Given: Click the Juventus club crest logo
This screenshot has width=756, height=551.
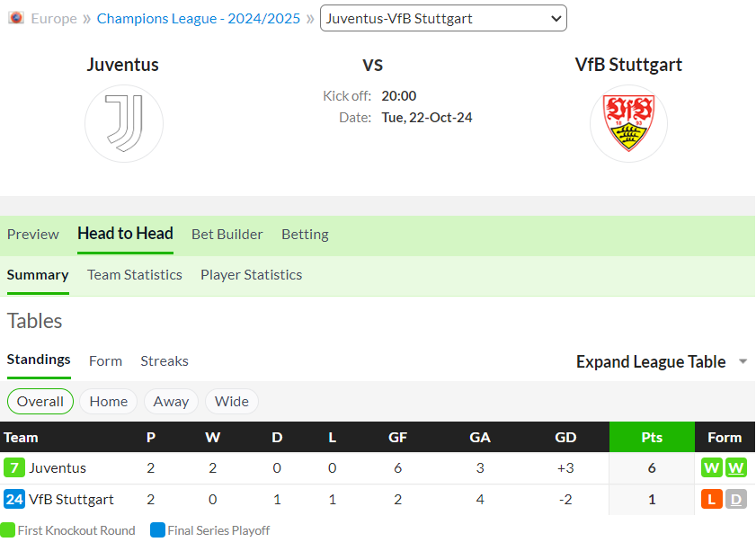Looking at the screenshot, I should click(124, 123).
